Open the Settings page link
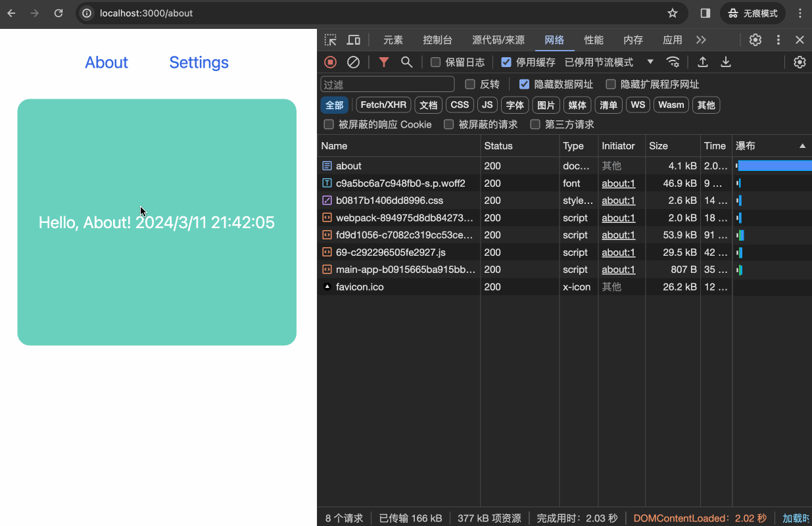812x526 pixels. (x=199, y=62)
